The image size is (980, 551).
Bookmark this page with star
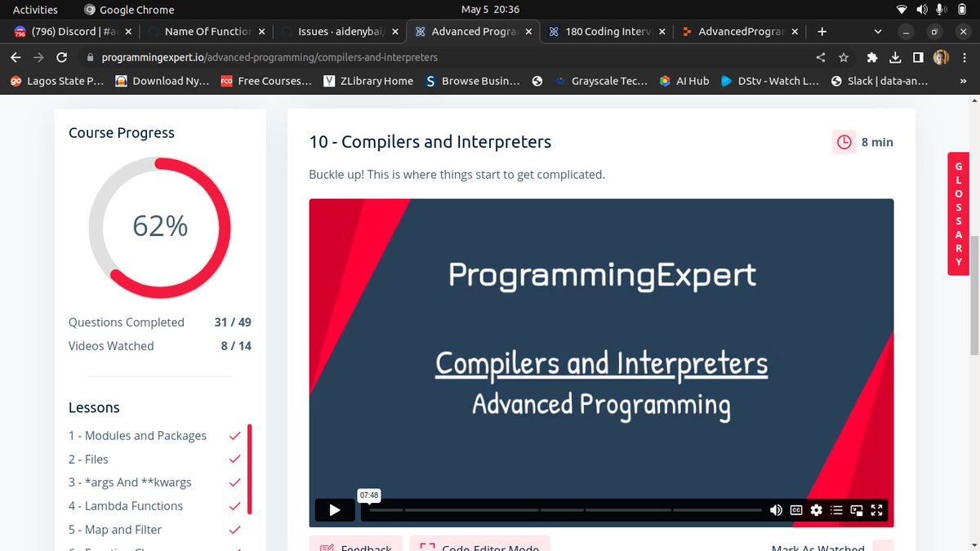(844, 58)
